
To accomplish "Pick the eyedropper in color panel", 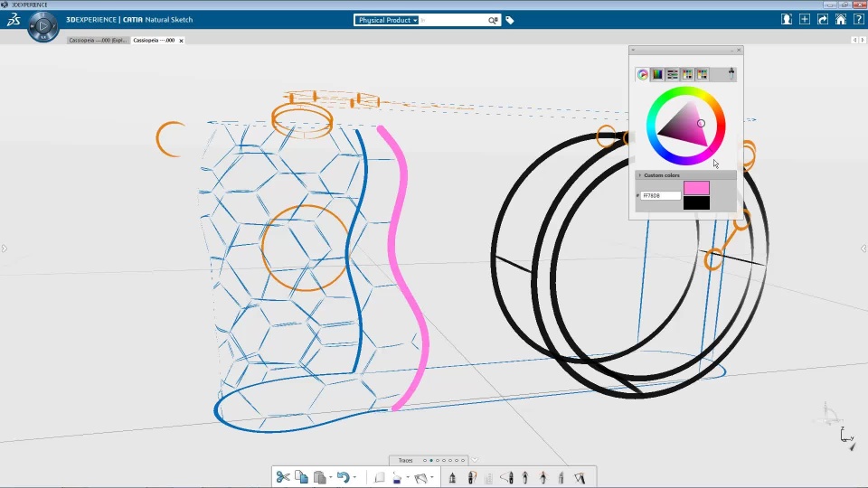I will (x=731, y=74).
